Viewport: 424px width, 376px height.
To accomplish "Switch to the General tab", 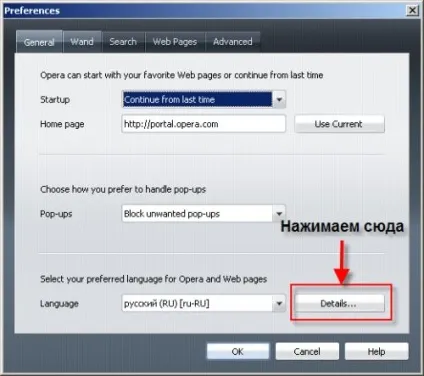I will click(x=39, y=42).
